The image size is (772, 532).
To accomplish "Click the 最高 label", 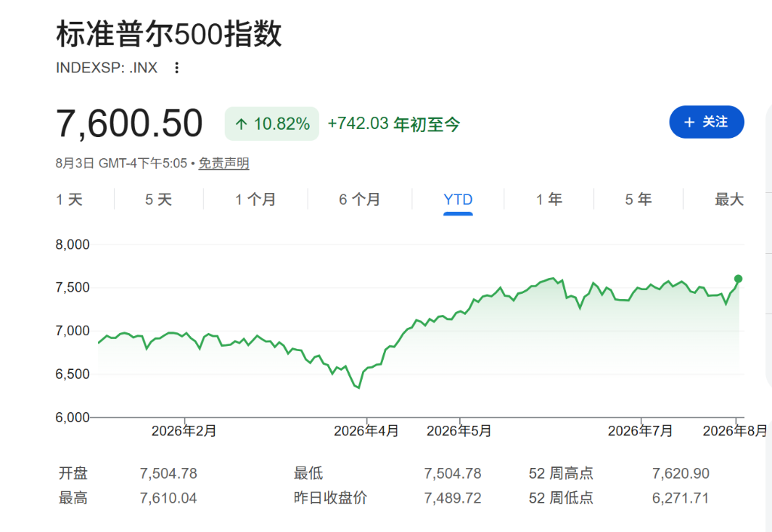I will (x=73, y=498).
